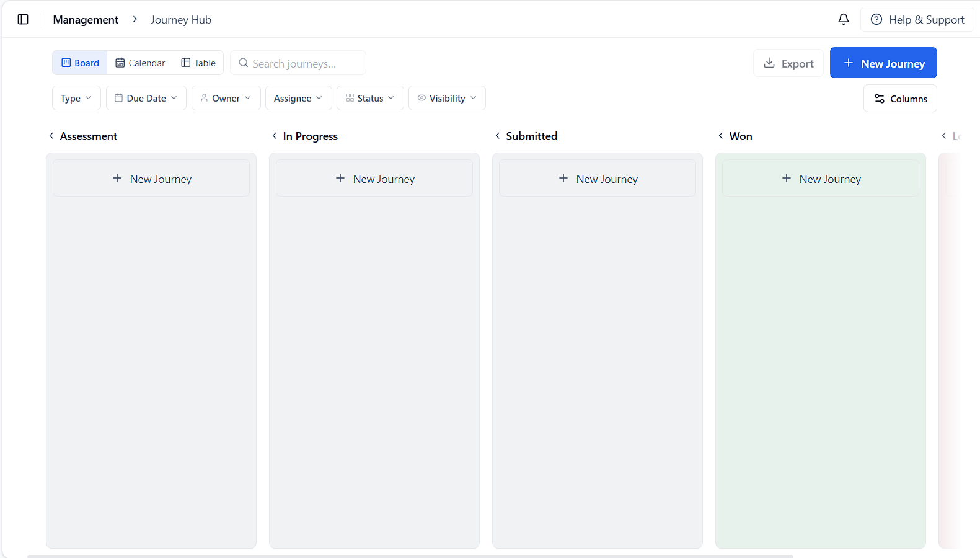Open the Status filter dropdown
The image size is (980, 558).
pos(370,98)
